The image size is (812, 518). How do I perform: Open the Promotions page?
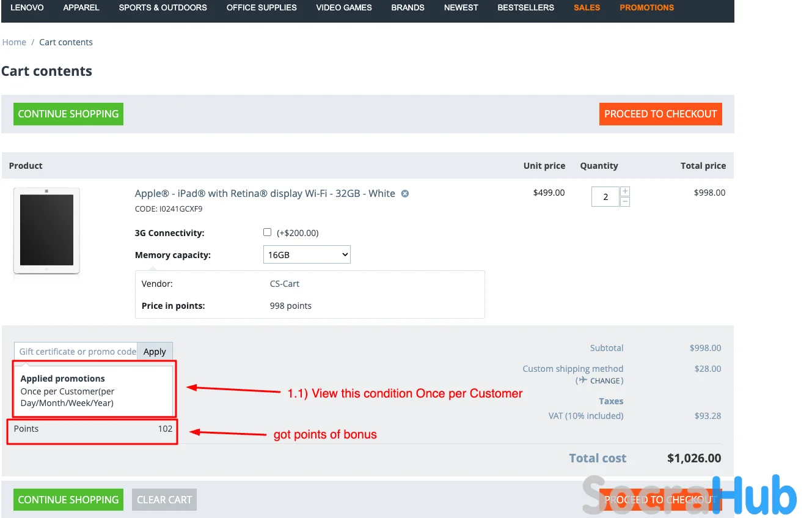(646, 8)
